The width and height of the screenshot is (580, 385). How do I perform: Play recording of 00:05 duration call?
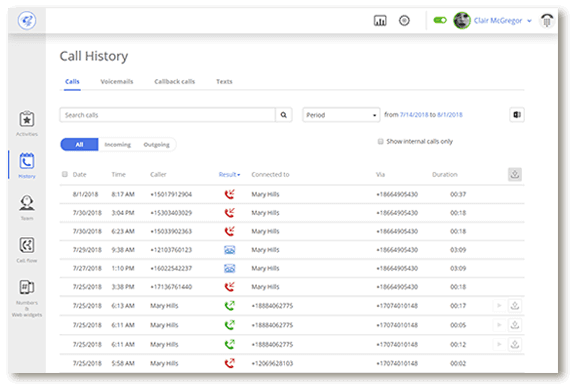tap(499, 325)
